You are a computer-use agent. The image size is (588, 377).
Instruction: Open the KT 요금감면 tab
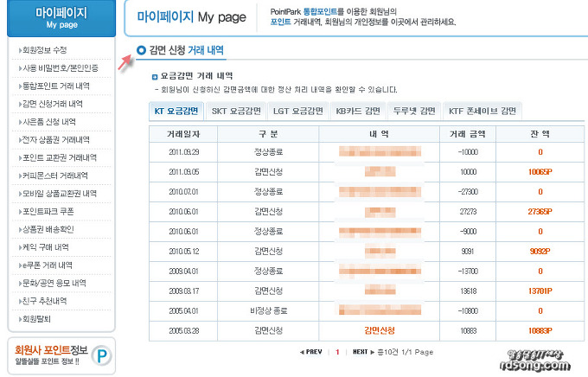(176, 111)
